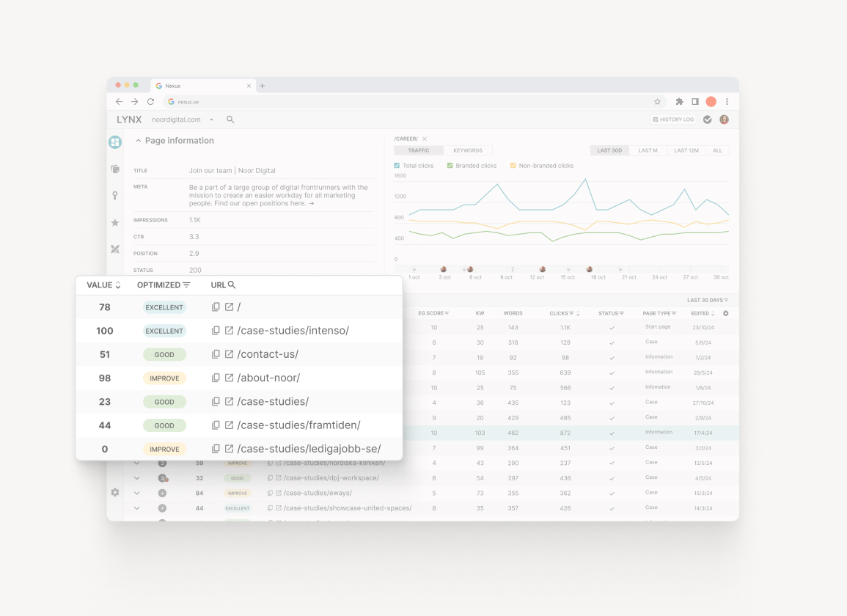
Task: Select the Last 12M time range
Action: tap(686, 150)
